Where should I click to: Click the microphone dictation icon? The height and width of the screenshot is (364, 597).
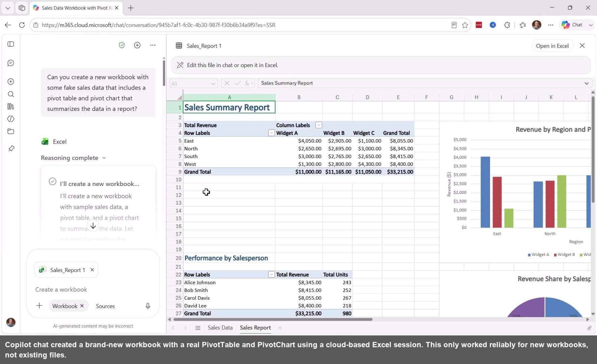[x=148, y=306]
